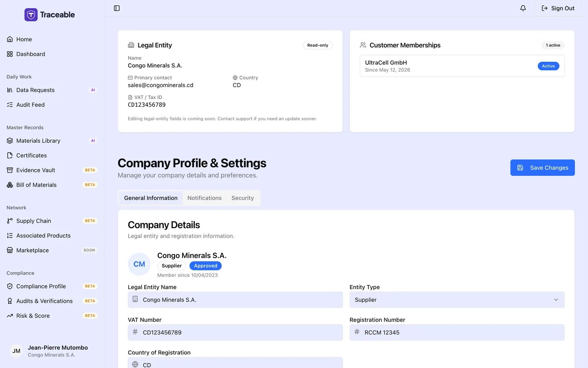Click the Country globe icon in Legal Entity
588x368 pixels.
tap(235, 78)
